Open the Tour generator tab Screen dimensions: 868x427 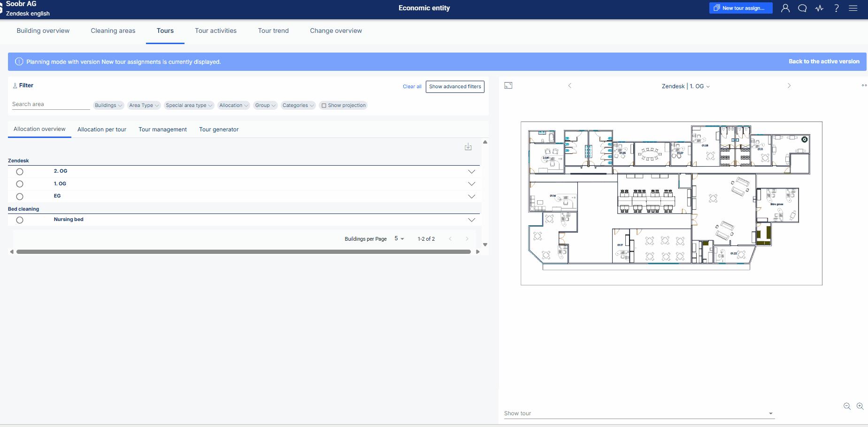(x=219, y=130)
